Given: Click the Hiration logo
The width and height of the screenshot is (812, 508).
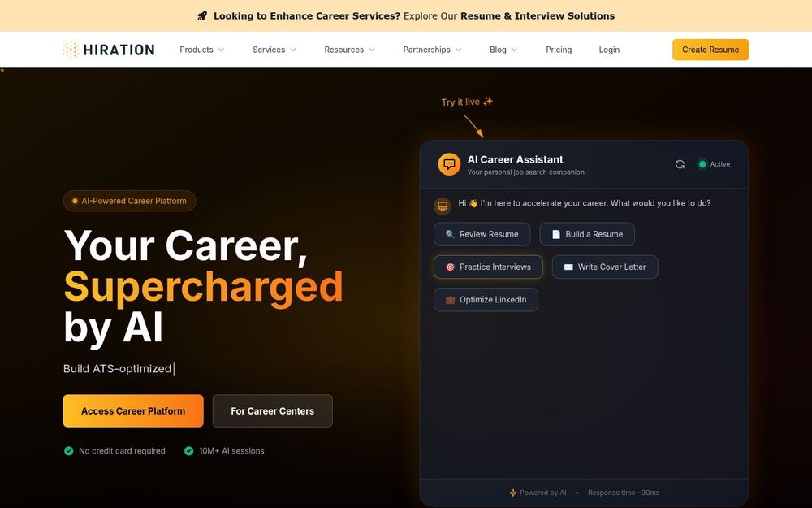Looking at the screenshot, I should pyautogui.click(x=108, y=50).
